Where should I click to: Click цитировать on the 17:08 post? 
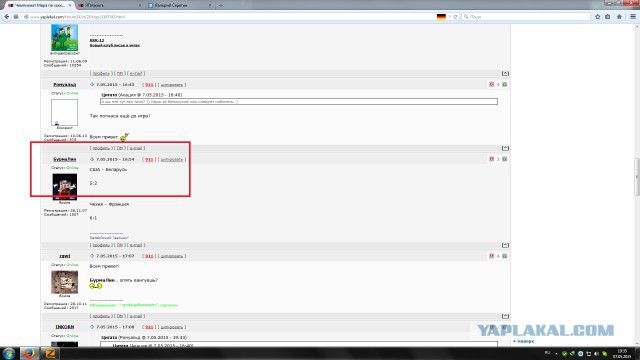click(x=171, y=327)
